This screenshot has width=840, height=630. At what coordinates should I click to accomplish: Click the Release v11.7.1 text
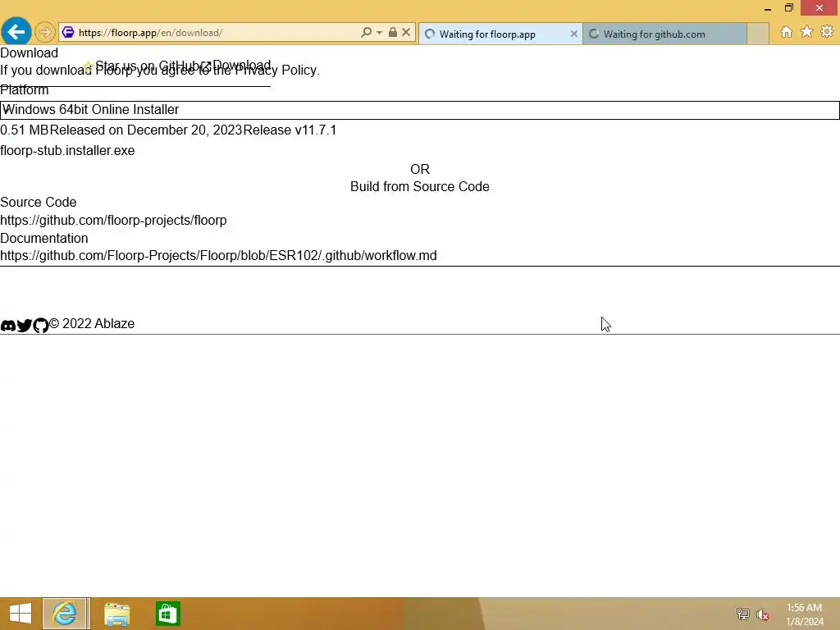(x=290, y=130)
